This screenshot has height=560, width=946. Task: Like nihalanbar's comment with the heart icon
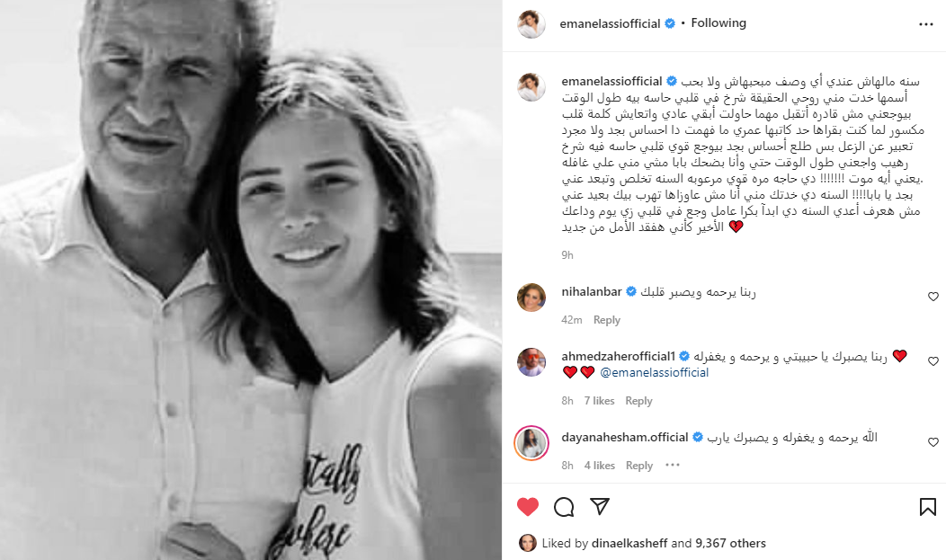click(x=933, y=297)
